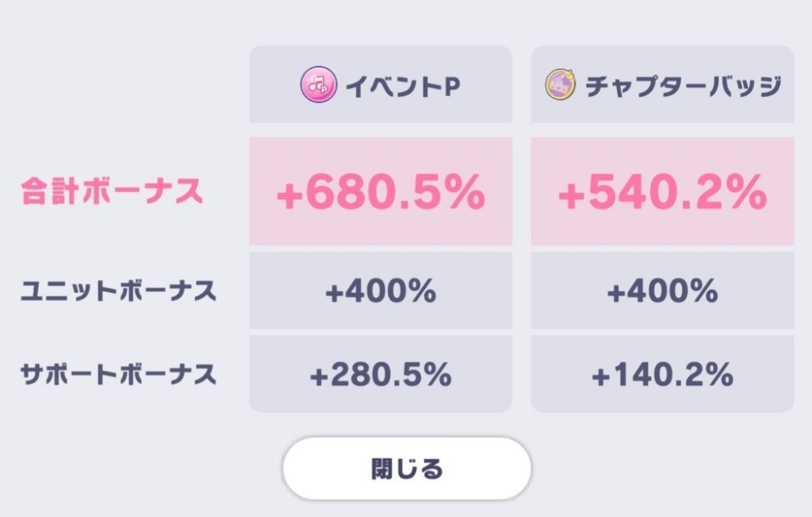Tap the 閉じる close button
The width and height of the screenshot is (812, 517).
point(407,469)
